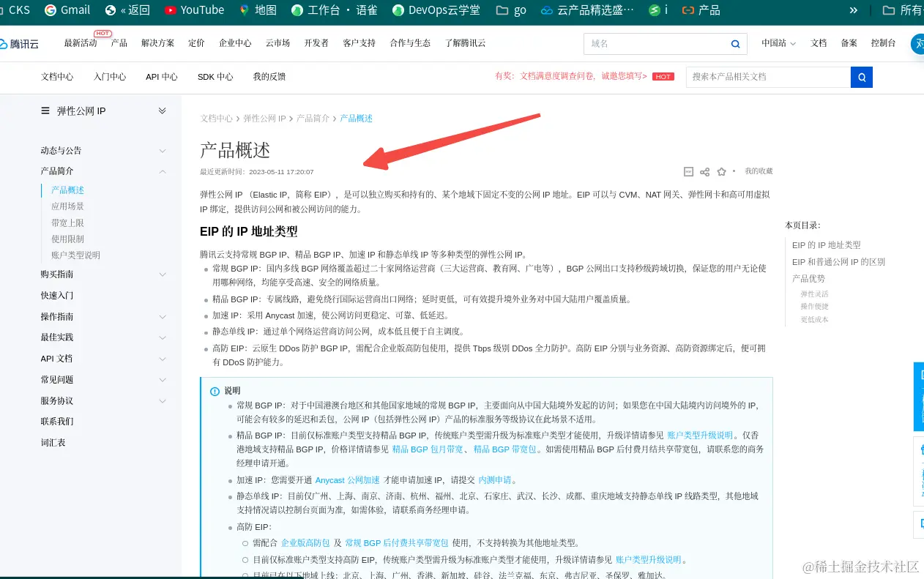Follow the 内测申请 link
Image resolution: width=924 pixels, height=579 pixels.
494,480
